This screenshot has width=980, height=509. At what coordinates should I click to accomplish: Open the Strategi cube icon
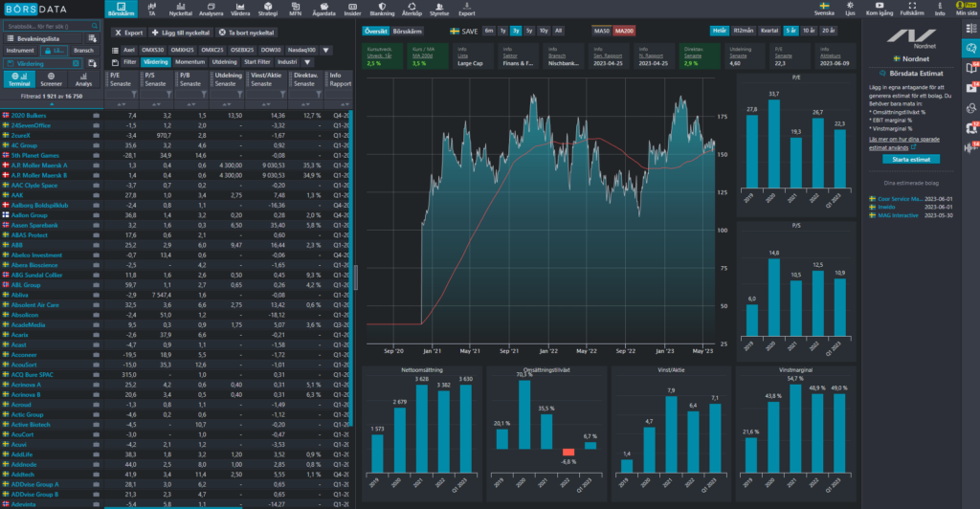[268, 8]
